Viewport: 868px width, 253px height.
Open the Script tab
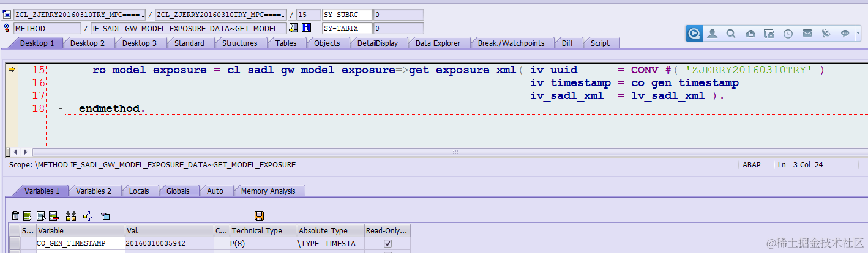click(x=600, y=43)
